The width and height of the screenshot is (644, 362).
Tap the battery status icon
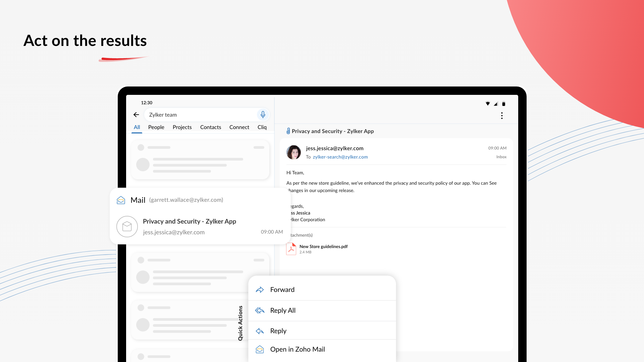[x=503, y=104]
